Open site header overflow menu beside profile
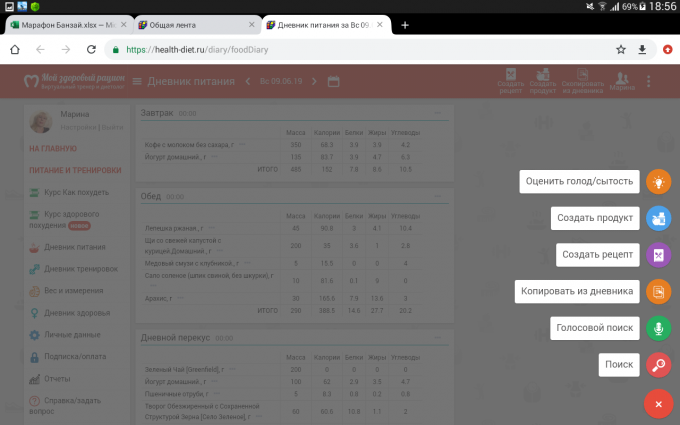The height and width of the screenshot is (425, 680). [649, 81]
